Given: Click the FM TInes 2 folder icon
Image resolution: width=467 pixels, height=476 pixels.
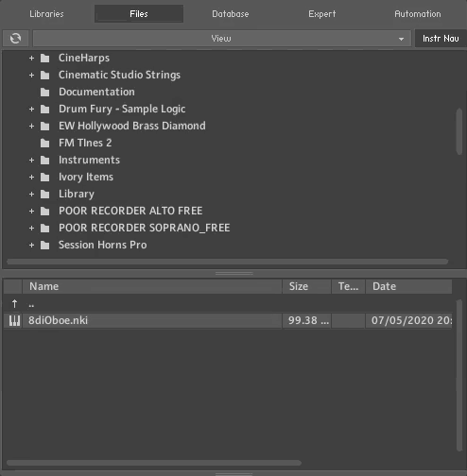Looking at the screenshot, I should tap(45, 144).
